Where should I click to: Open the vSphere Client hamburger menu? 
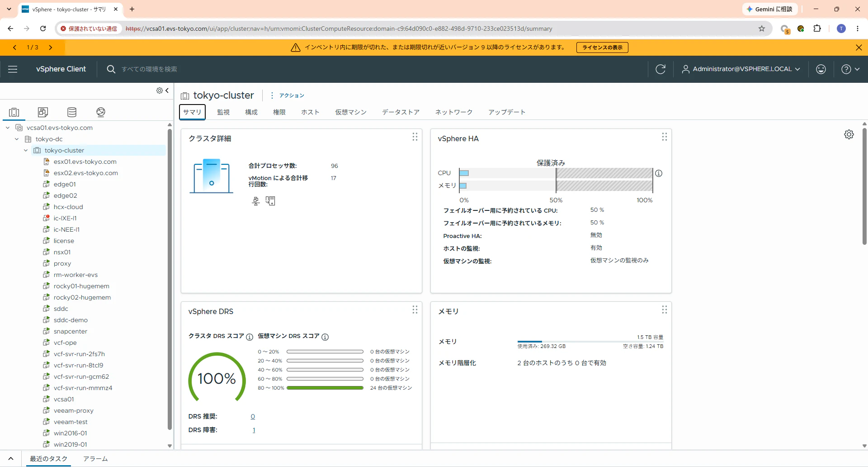point(13,69)
